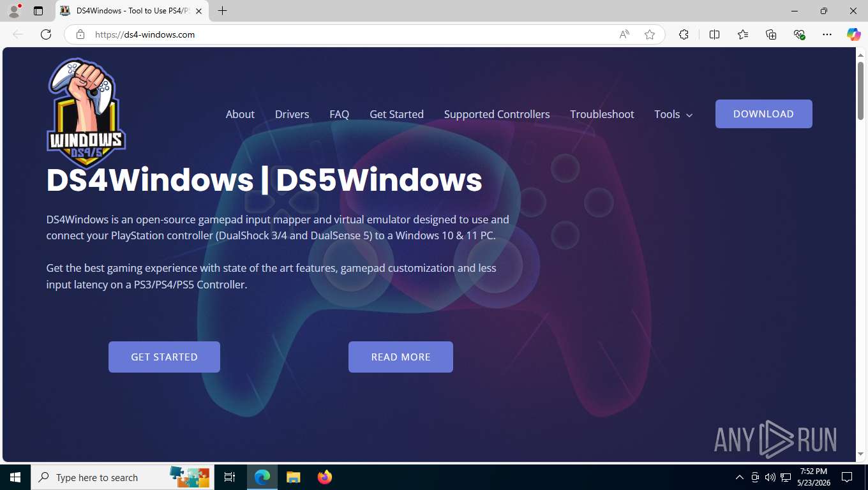Open Supported Controllers page

(x=497, y=114)
